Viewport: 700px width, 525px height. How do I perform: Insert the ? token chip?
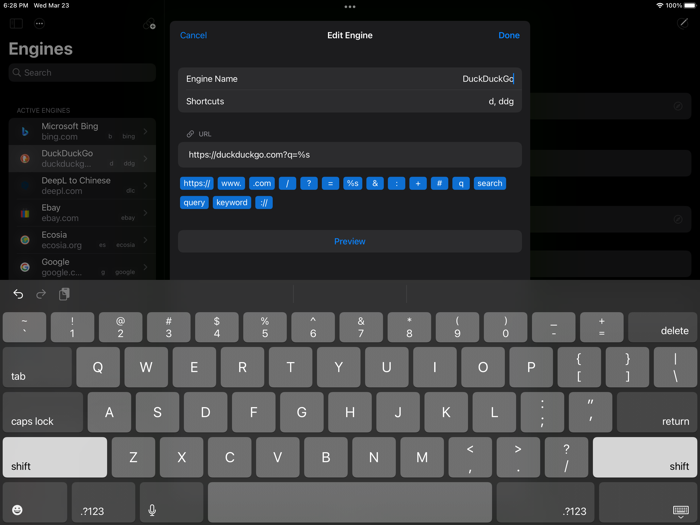point(309,183)
